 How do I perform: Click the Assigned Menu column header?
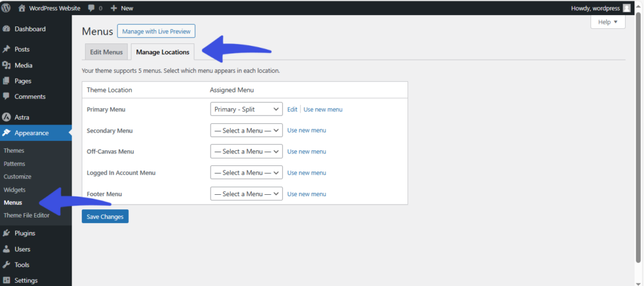point(231,90)
